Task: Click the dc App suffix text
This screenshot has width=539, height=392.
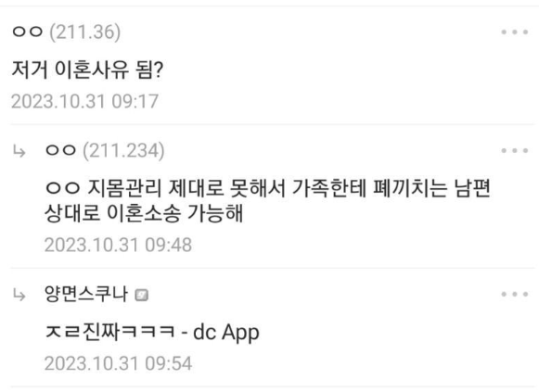Action: (x=225, y=333)
